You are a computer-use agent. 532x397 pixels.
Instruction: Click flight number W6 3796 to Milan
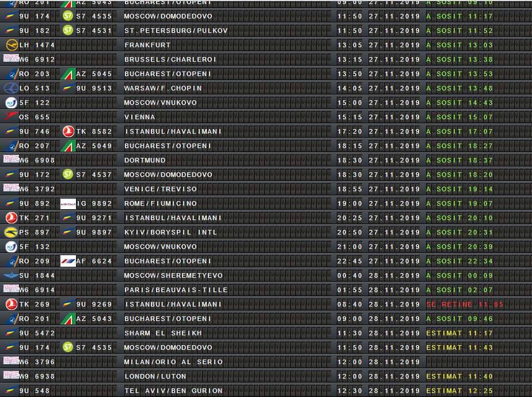(x=37, y=362)
